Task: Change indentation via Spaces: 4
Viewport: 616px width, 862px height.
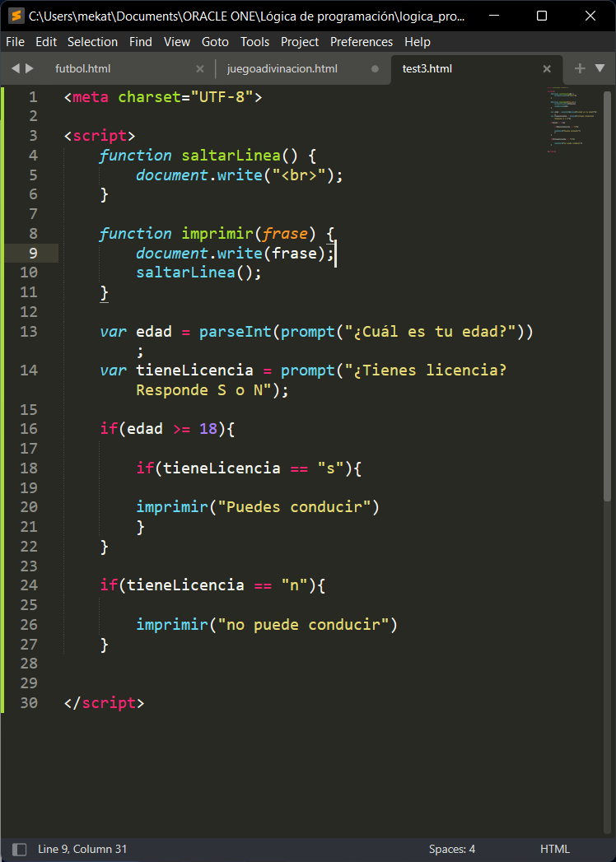Action: coord(452,849)
